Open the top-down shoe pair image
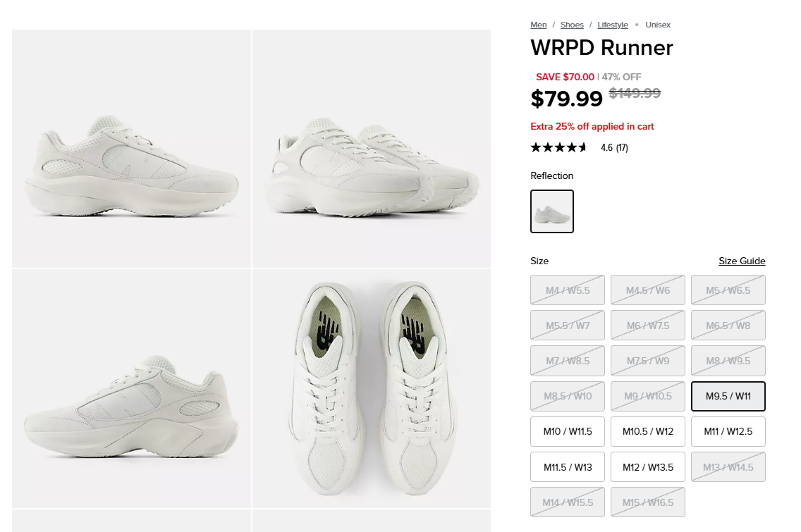 (372, 388)
